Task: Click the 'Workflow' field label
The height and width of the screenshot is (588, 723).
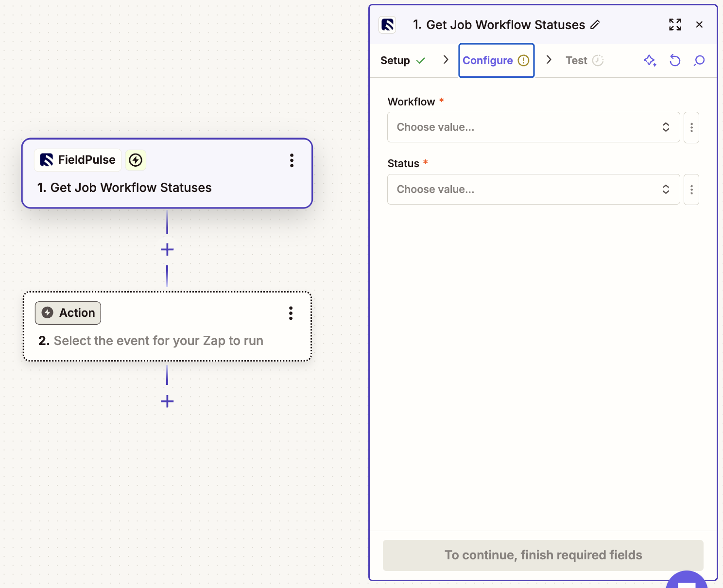Action: pyautogui.click(x=411, y=102)
